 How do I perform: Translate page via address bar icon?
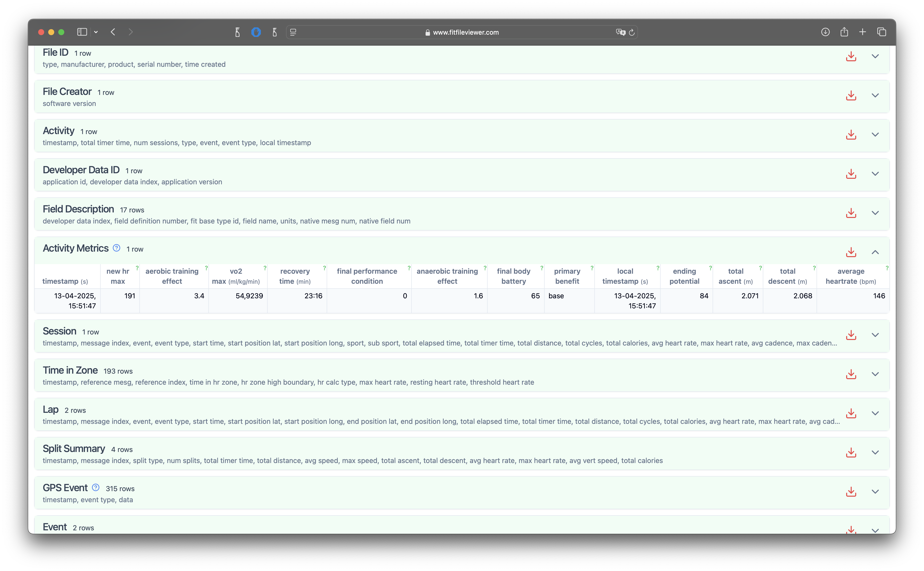620,32
